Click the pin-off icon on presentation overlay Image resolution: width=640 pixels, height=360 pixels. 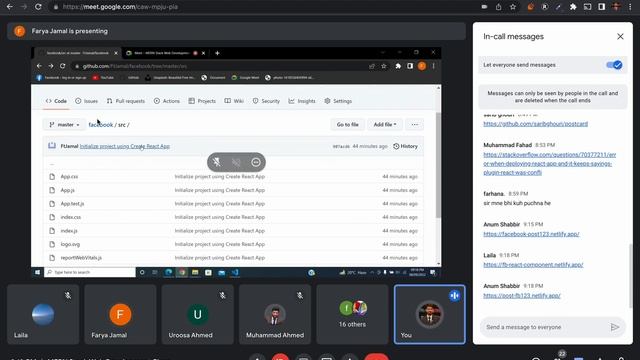(236, 162)
